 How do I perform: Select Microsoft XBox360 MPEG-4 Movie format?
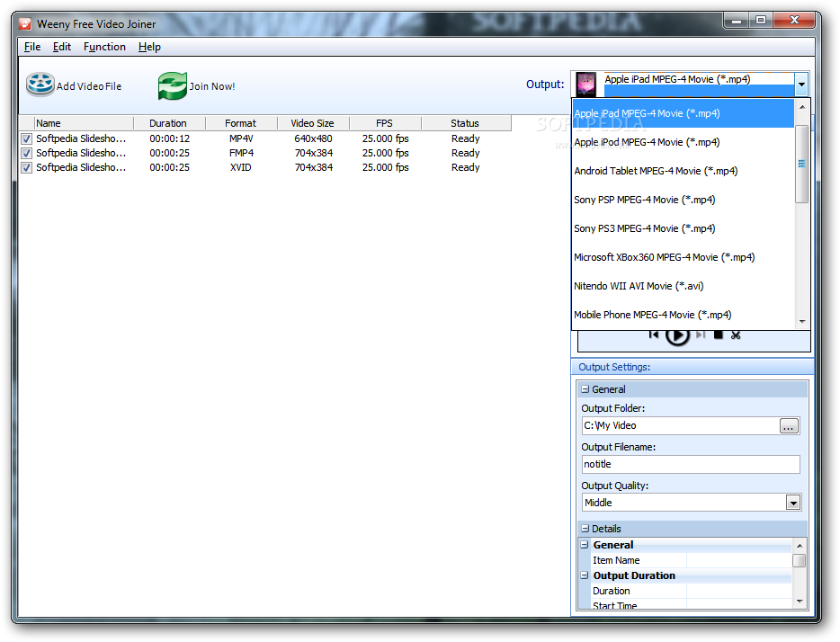(683, 257)
